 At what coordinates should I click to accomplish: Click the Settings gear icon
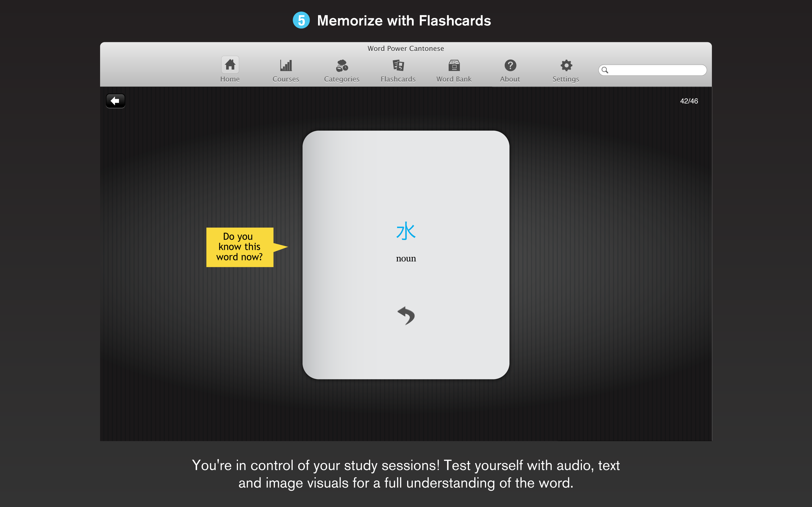pyautogui.click(x=564, y=65)
